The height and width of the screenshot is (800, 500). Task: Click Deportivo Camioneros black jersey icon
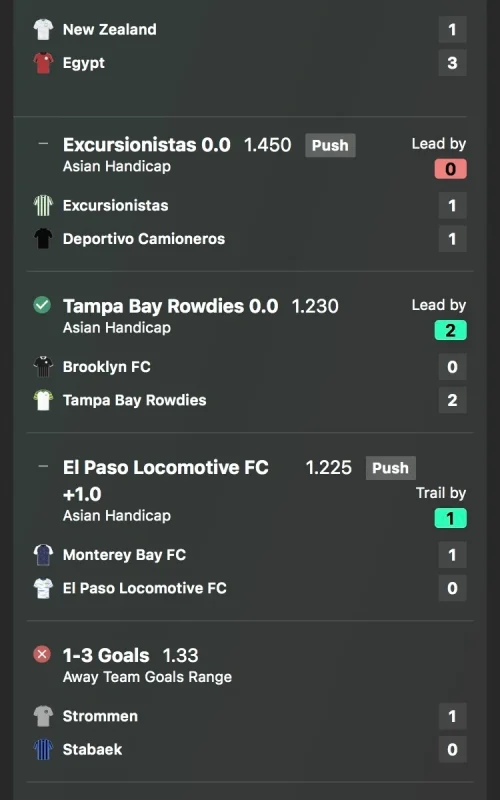tap(43, 239)
